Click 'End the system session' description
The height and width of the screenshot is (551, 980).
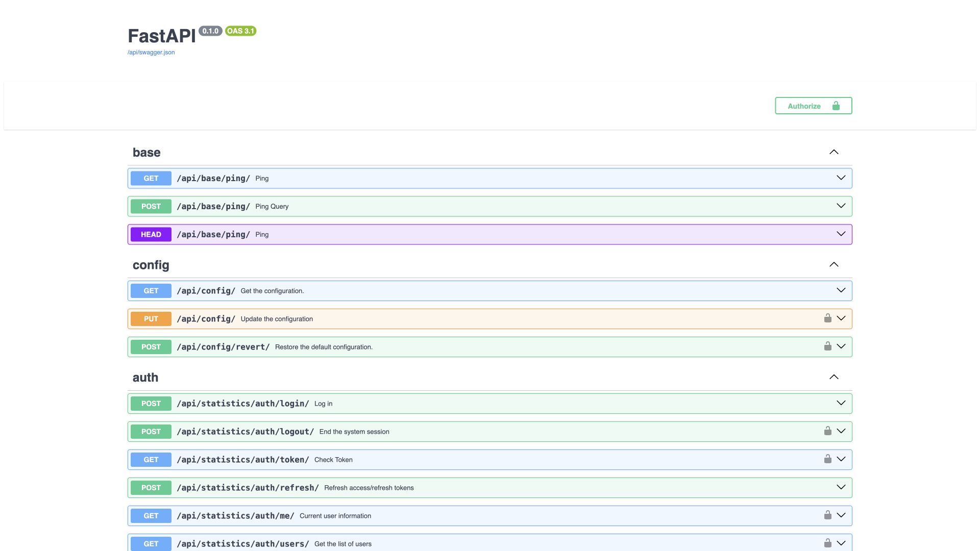coord(354,432)
